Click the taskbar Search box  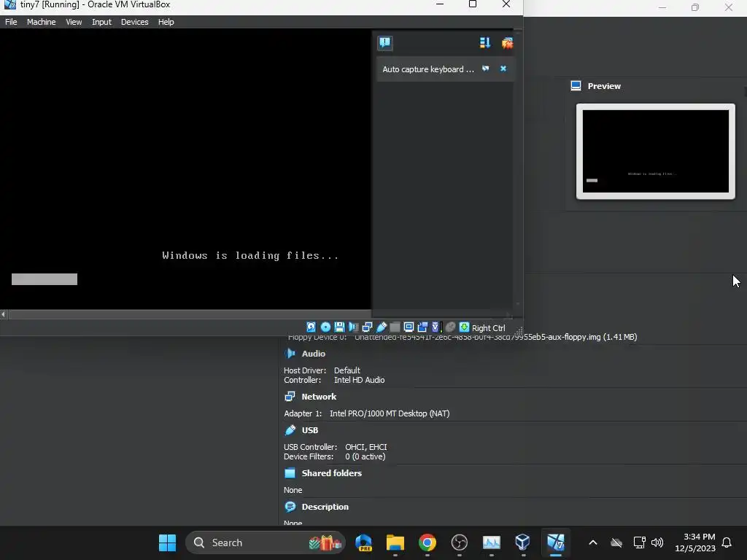click(266, 542)
